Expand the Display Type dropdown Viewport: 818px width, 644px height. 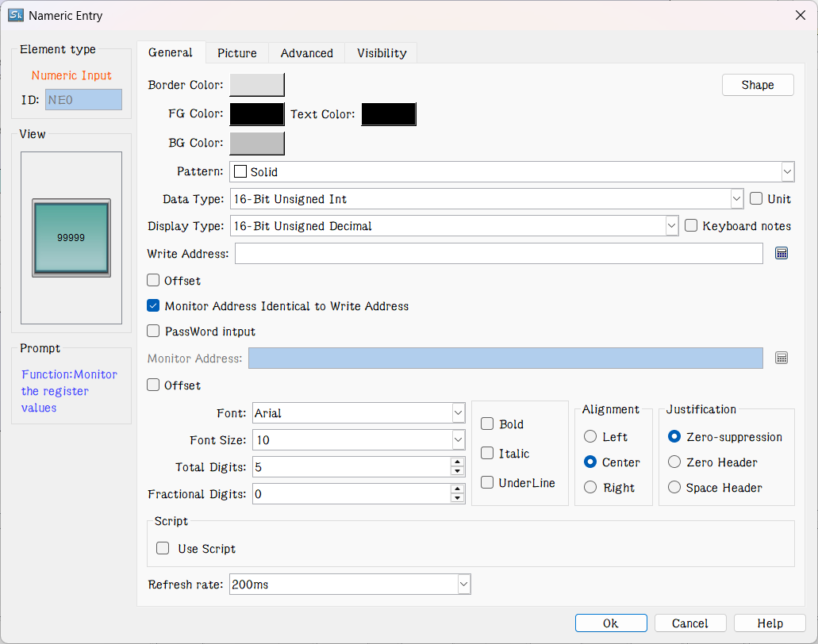click(671, 226)
